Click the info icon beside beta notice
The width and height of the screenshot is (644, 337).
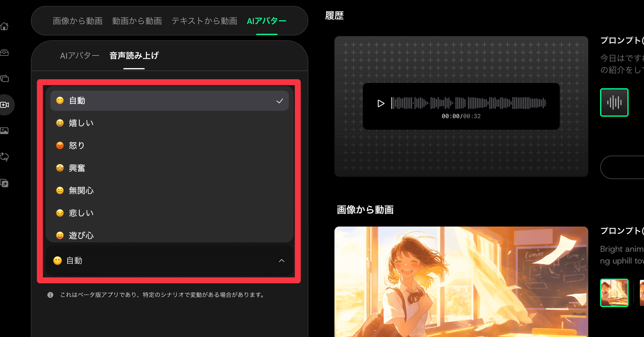[x=50, y=295]
